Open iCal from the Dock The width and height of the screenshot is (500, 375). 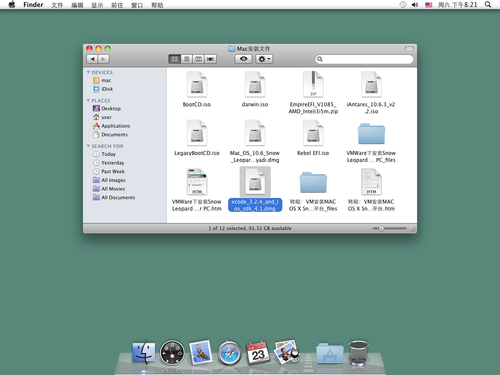[x=258, y=353]
